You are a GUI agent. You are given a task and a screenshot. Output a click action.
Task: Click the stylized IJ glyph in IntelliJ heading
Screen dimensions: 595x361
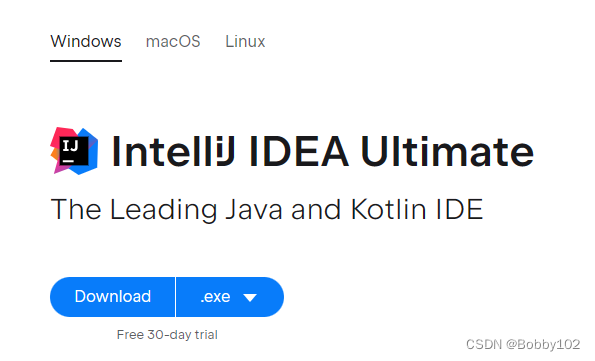(x=225, y=151)
